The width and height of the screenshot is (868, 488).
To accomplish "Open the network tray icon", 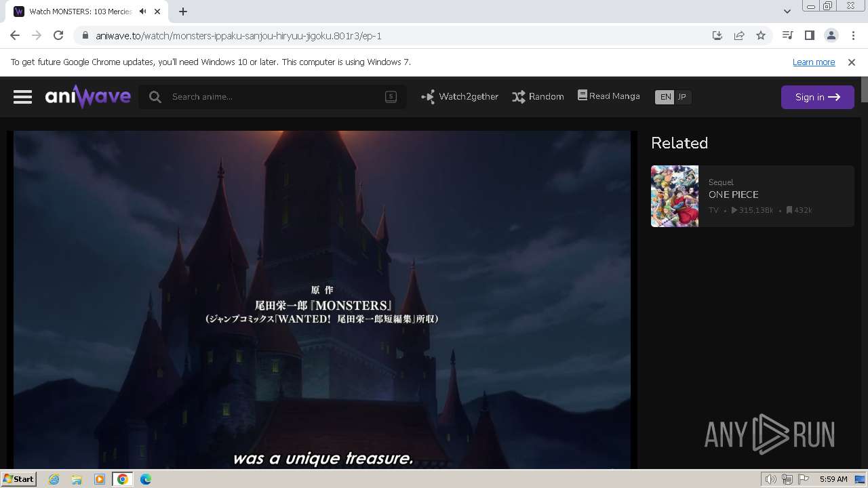I will (x=787, y=479).
